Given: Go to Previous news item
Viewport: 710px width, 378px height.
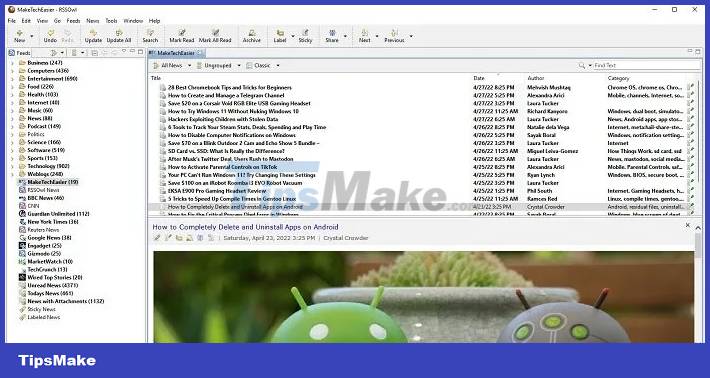Looking at the screenshot, I should click(394, 36).
